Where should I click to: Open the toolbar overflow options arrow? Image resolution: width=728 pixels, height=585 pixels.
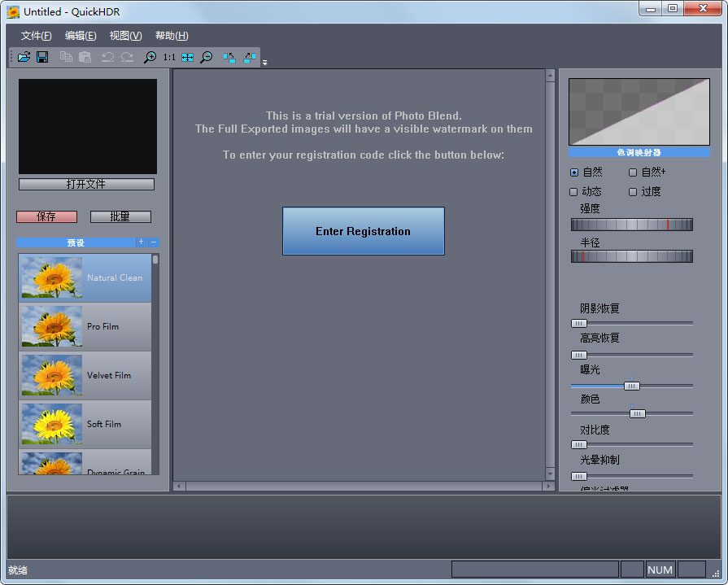pyautogui.click(x=264, y=62)
